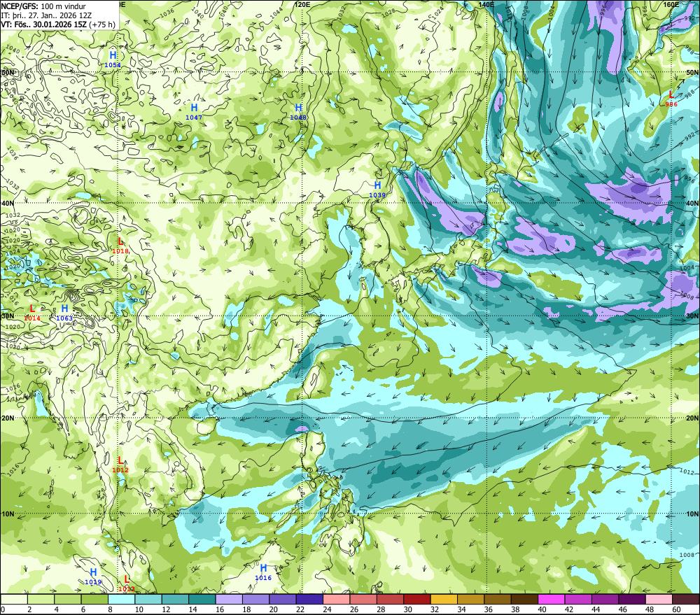700x615 pixels.
Task: Click the 2–4 light green legend swatch
Action: (41, 600)
